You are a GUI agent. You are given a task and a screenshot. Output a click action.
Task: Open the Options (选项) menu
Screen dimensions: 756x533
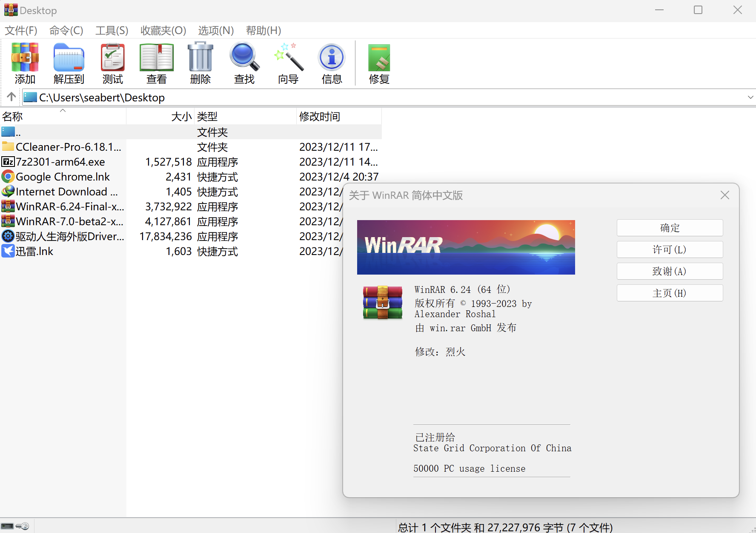click(216, 31)
